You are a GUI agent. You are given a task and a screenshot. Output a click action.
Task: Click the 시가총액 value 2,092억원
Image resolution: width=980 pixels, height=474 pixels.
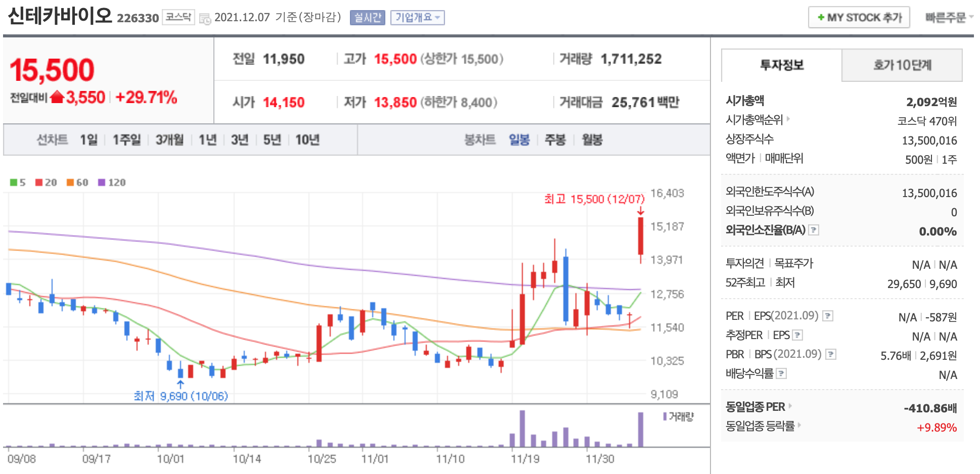tap(931, 102)
